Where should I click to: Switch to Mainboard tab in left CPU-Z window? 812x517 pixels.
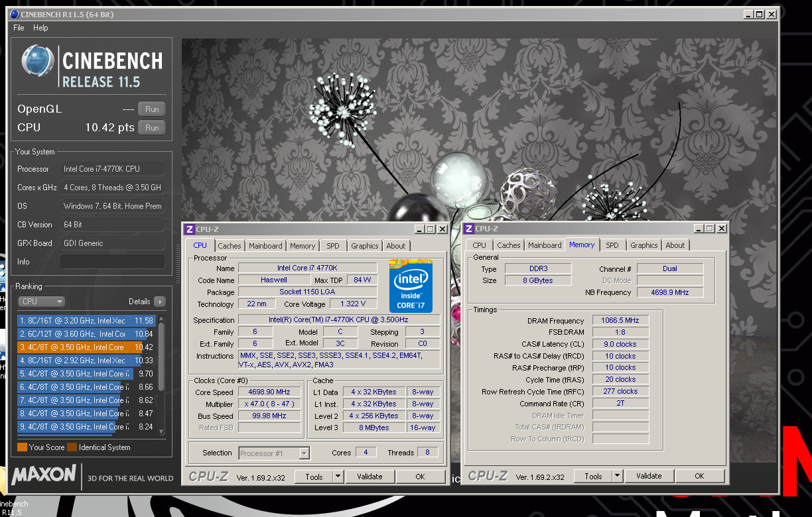pyautogui.click(x=265, y=246)
